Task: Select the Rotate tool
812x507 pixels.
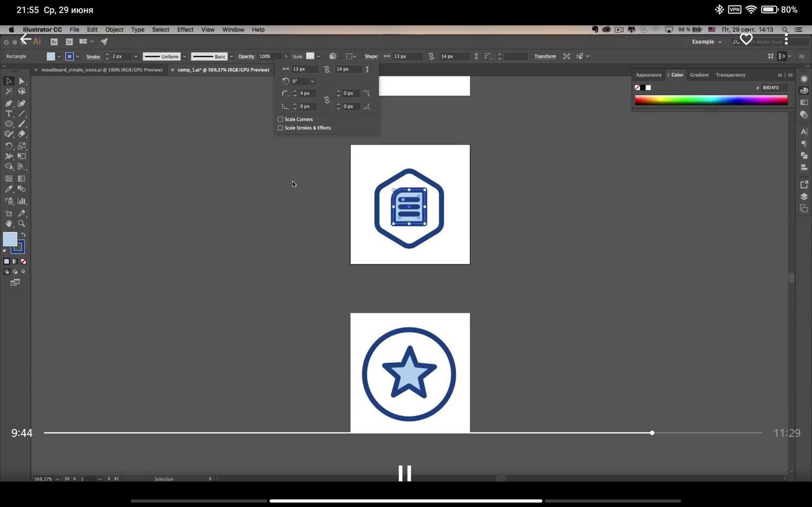Action: tap(9, 146)
